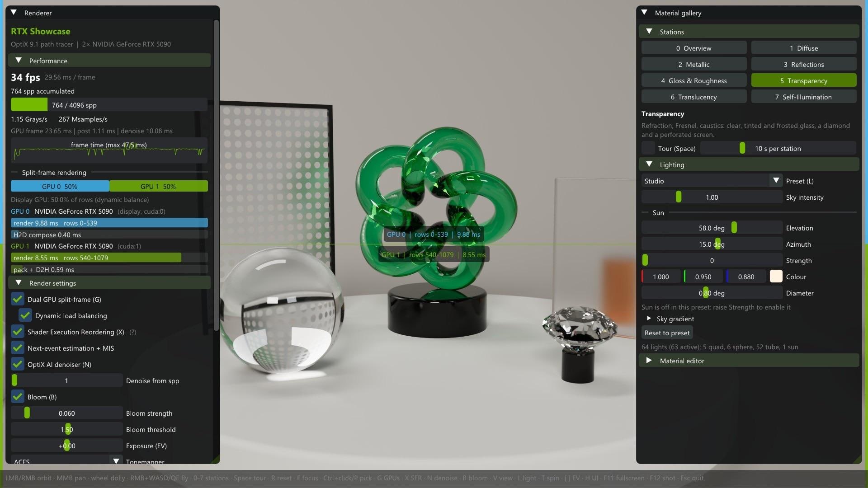Go to station 7 Self-Illumination
The image size is (868, 488).
[x=804, y=97]
